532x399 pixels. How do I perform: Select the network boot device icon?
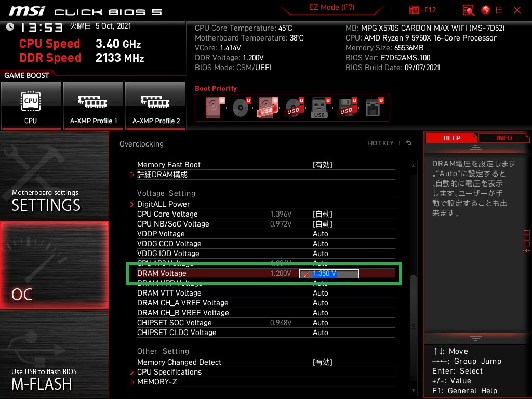tap(374, 108)
